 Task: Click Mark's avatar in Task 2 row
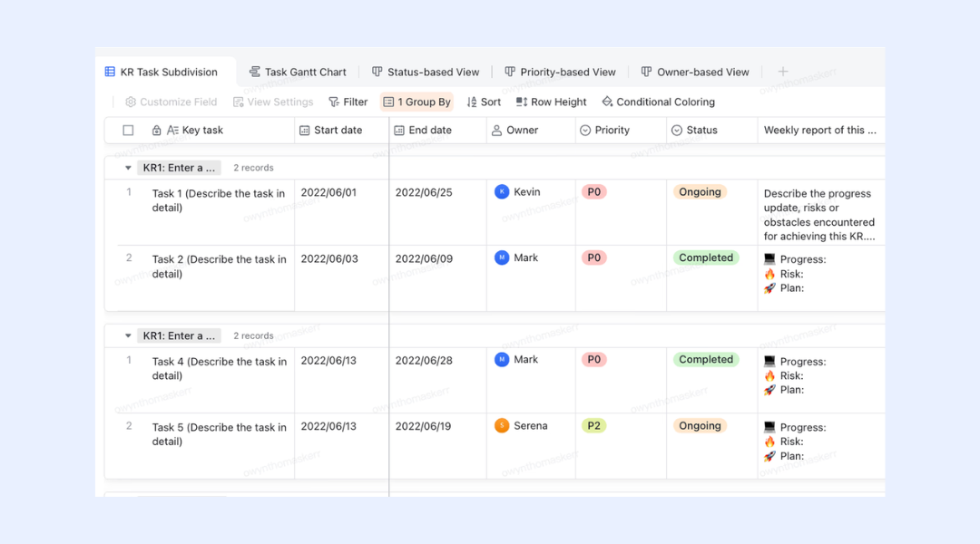click(x=502, y=257)
